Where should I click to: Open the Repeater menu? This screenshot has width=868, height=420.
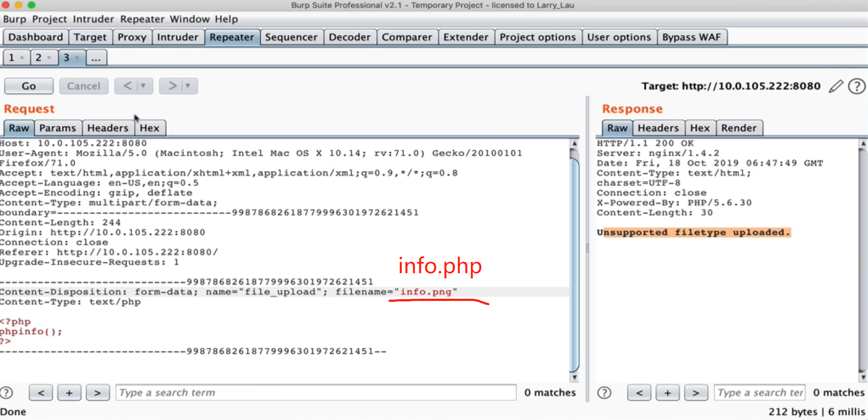pos(142,19)
